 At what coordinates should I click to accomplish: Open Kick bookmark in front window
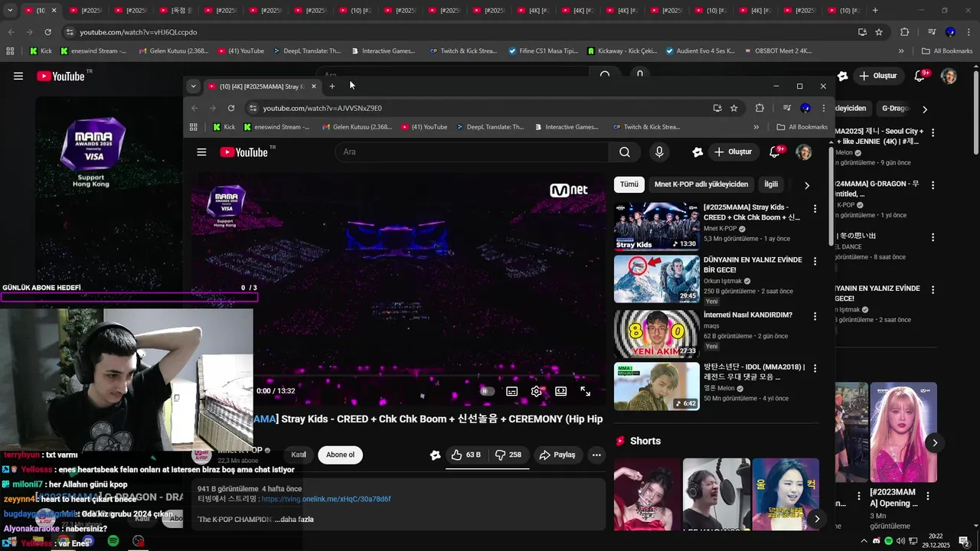click(224, 127)
